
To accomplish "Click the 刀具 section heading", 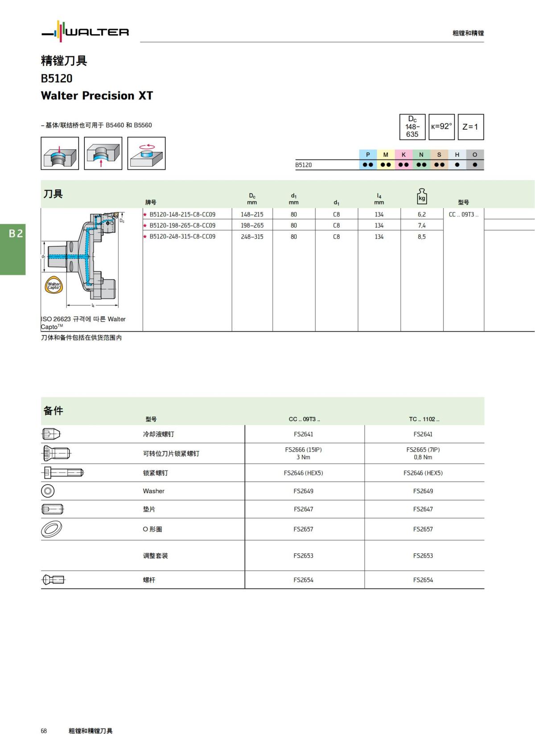I will 53,194.
